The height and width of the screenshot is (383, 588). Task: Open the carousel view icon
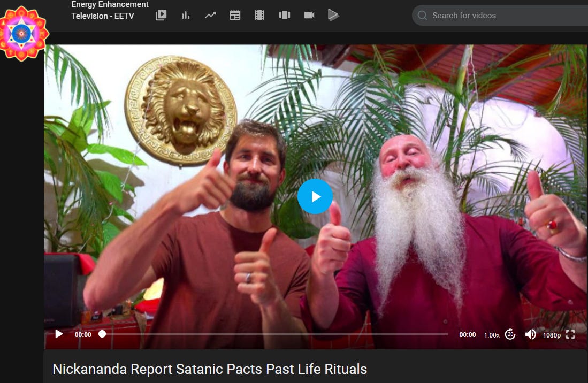[x=285, y=15]
